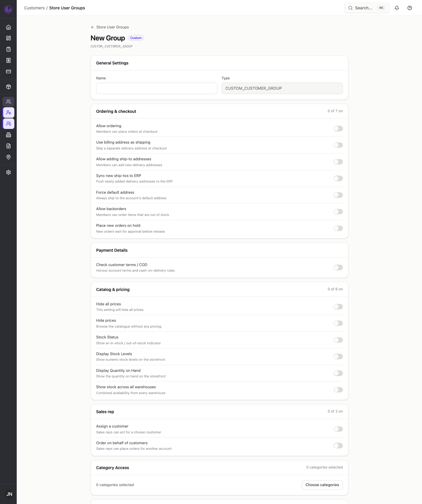Viewport: 422px width, 504px height.
Task: Toggle the Hide prices switch
Action: pyautogui.click(x=338, y=323)
